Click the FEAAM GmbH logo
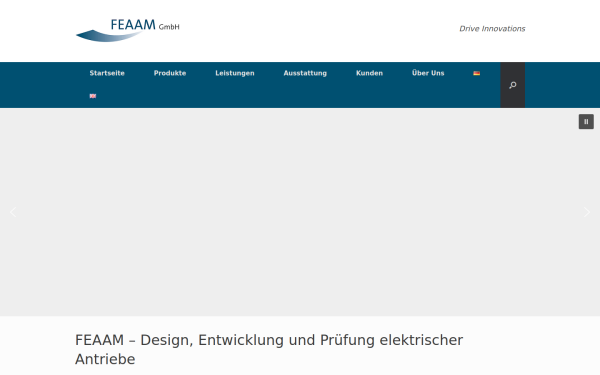Screen dimensions: 600x375 [x=128, y=30]
